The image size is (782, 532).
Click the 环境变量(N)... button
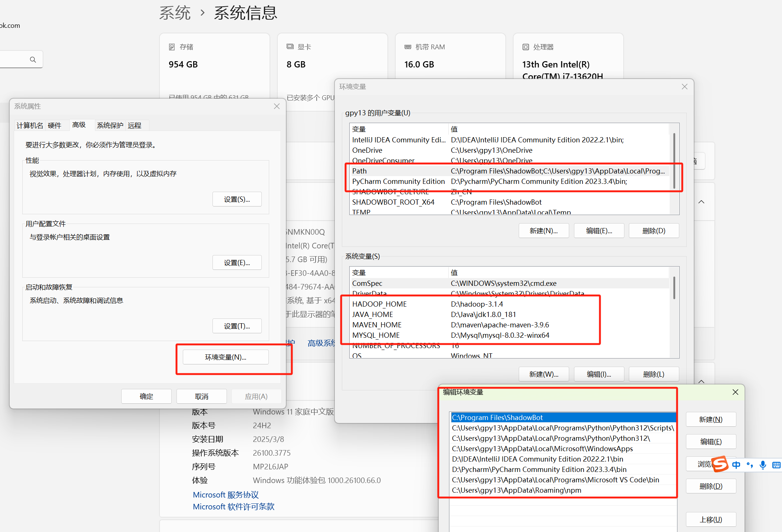click(225, 357)
